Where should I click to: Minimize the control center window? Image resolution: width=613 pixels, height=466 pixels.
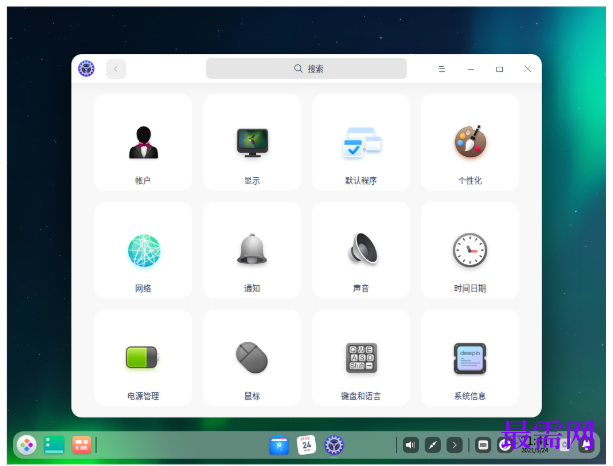(471, 69)
